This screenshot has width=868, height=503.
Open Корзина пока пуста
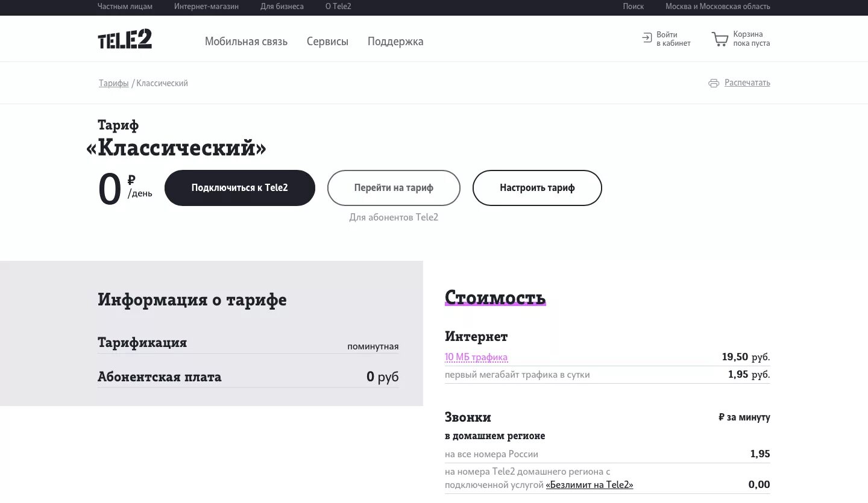point(741,39)
